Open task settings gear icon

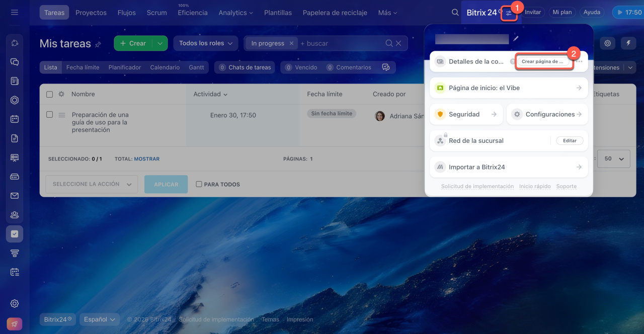[x=608, y=43]
